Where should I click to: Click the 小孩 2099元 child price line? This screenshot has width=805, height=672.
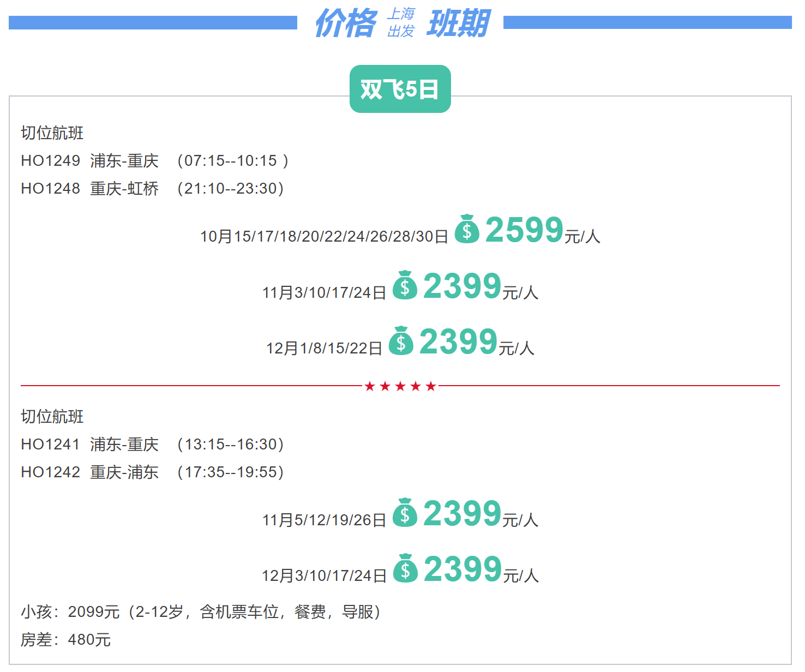coord(201,612)
